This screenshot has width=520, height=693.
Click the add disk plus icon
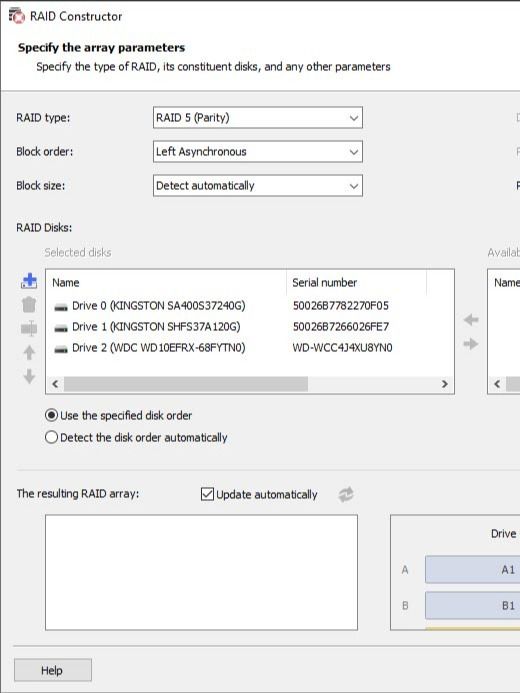[x=29, y=281]
